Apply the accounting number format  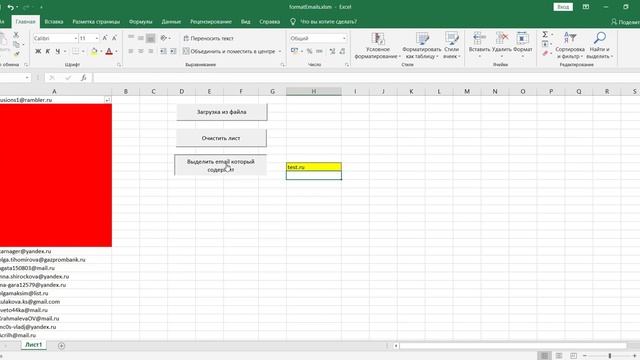pyautogui.click(x=294, y=51)
